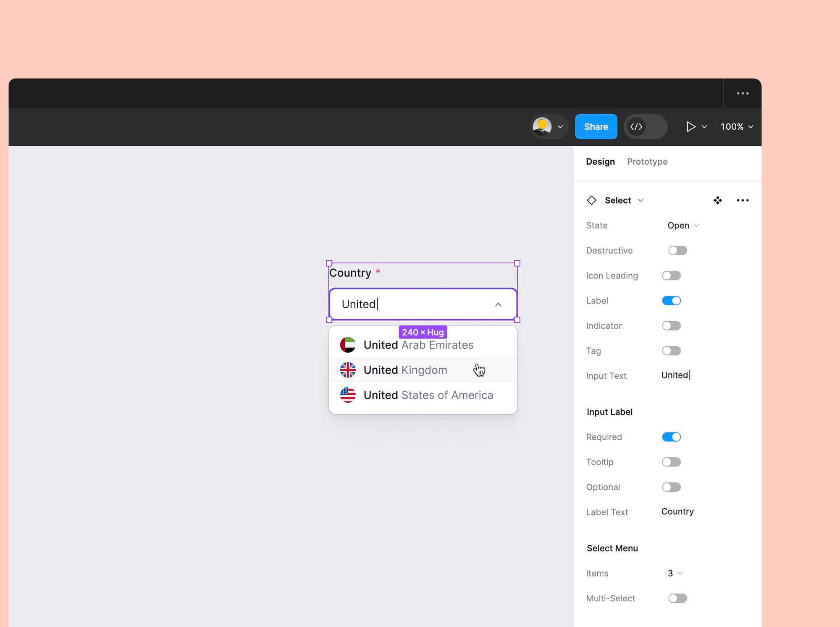Expand the zoom level 100% dropdown

click(736, 126)
